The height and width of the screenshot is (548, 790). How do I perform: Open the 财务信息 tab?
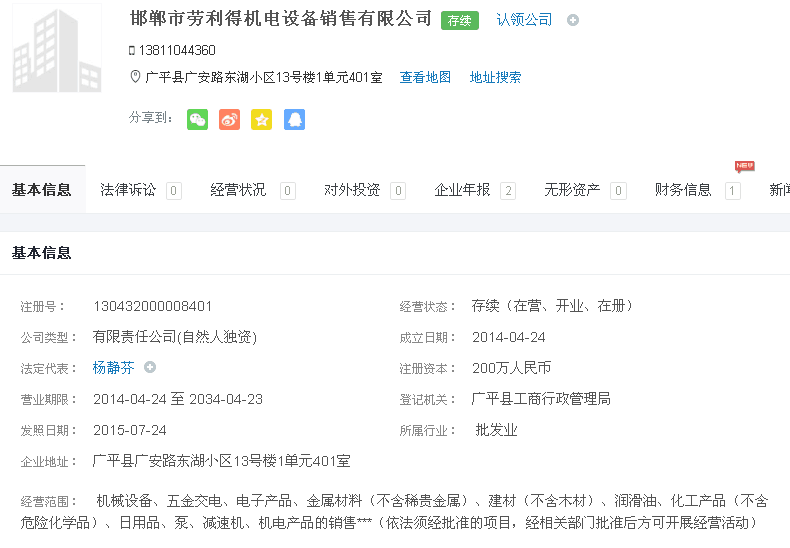tap(683, 190)
